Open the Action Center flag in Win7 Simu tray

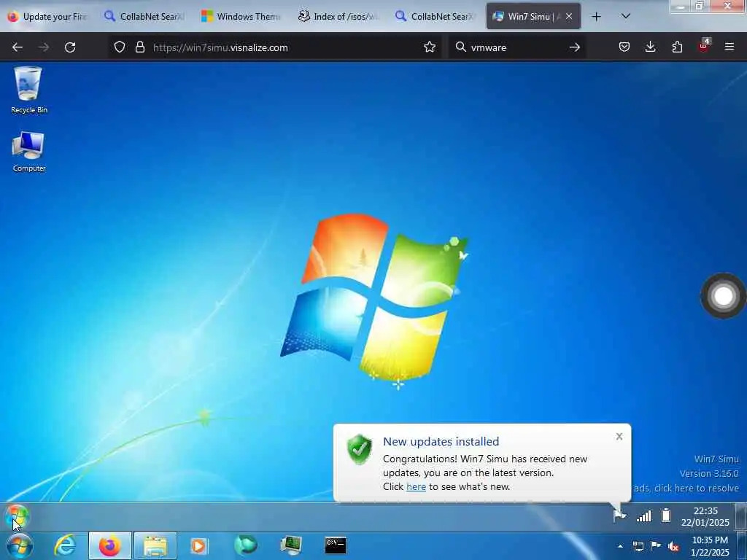pyautogui.click(x=619, y=516)
